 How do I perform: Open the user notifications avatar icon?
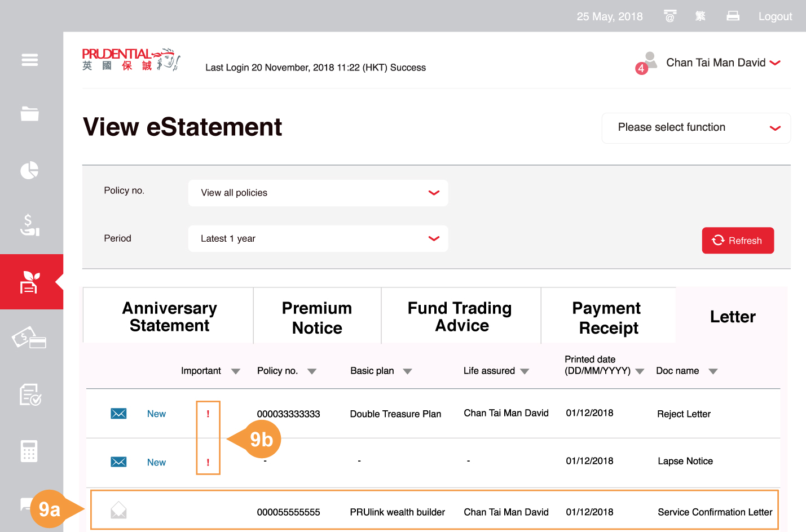tap(649, 61)
